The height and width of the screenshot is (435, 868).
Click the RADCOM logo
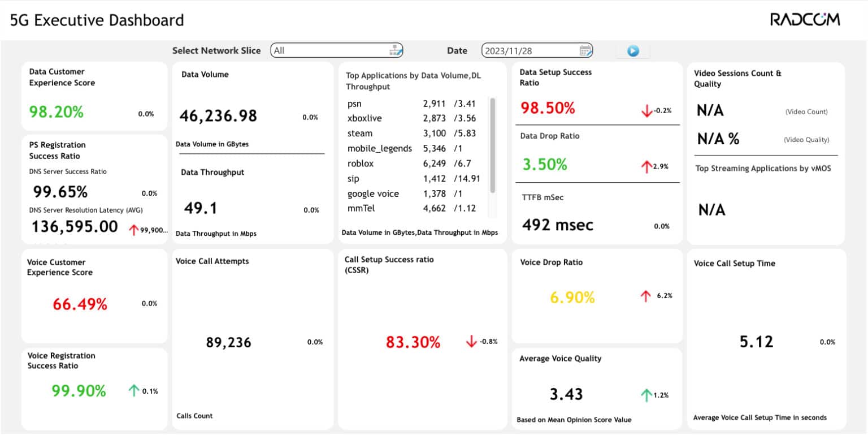point(805,19)
